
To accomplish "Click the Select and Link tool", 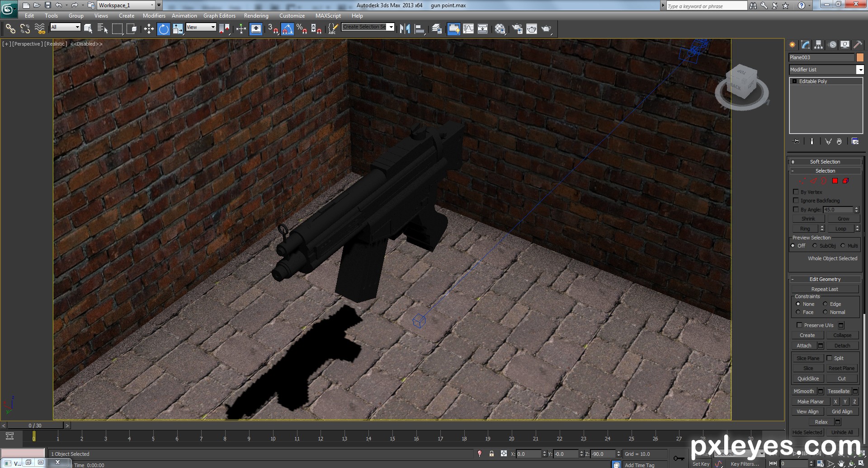I will (10, 29).
